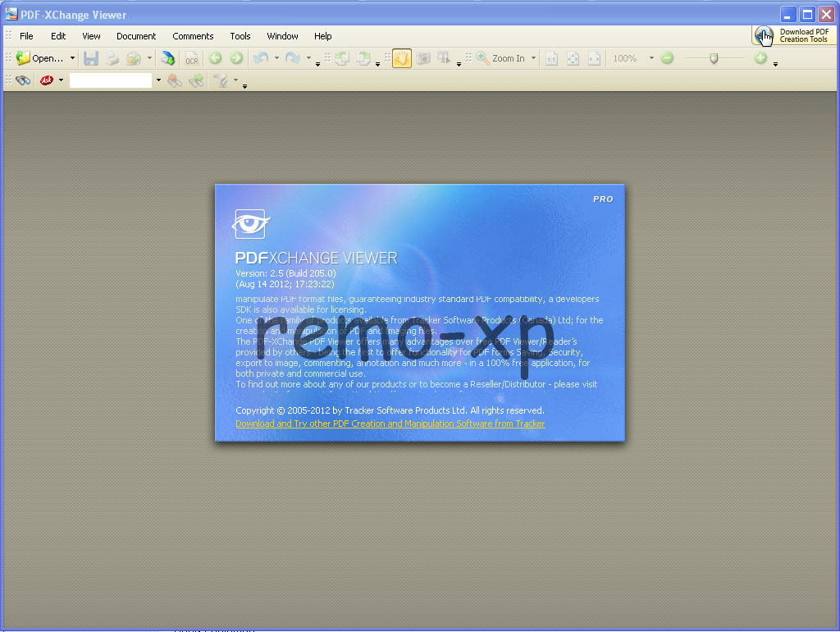Click the green minus zoom out button
840x632 pixels.
pyautogui.click(x=667, y=58)
